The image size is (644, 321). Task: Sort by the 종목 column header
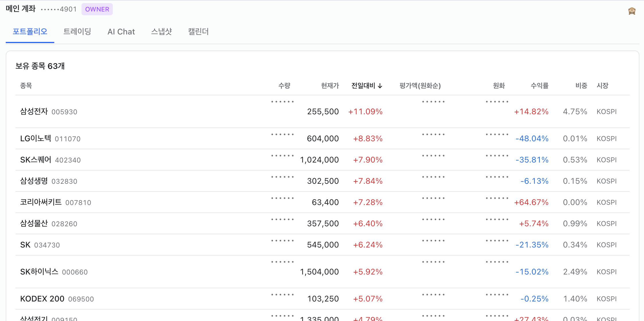(26, 86)
